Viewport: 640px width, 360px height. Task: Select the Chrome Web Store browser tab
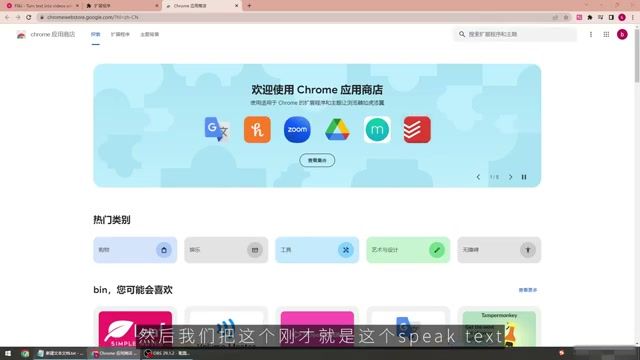pos(202,6)
